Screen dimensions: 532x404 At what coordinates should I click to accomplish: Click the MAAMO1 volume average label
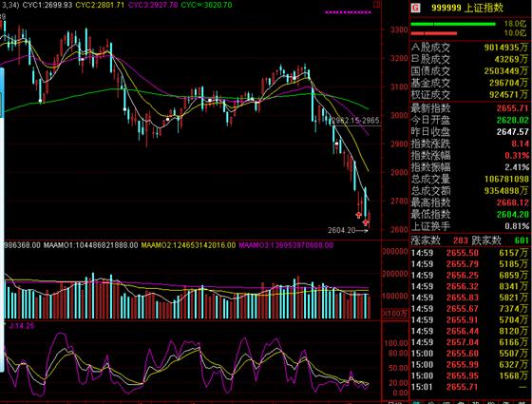[90, 245]
